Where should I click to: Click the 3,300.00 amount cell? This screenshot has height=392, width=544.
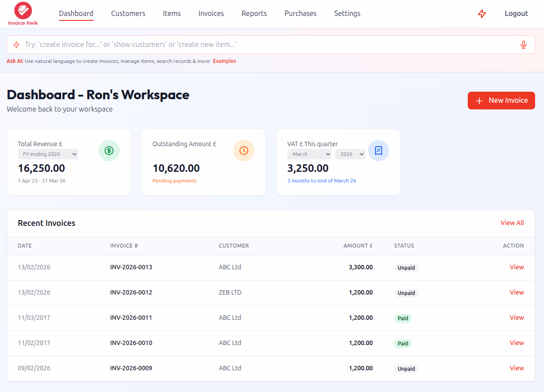pos(361,267)
